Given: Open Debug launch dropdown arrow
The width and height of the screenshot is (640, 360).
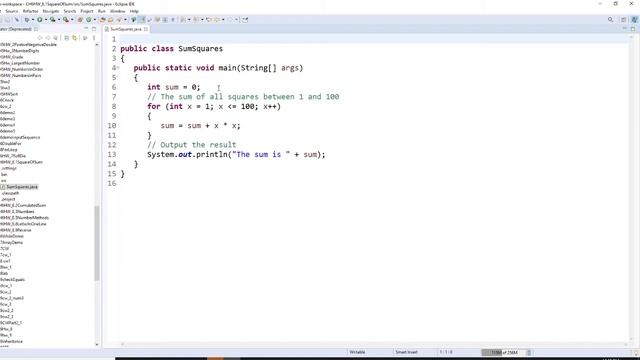Looking at the screenshot, I should point(33,20).
